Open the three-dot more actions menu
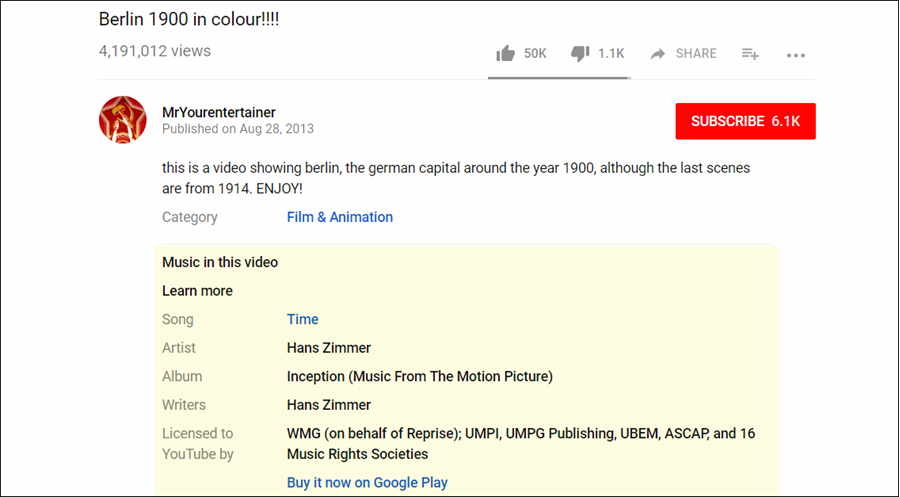This screenshot has width=900, height=497. pos(796,55)
